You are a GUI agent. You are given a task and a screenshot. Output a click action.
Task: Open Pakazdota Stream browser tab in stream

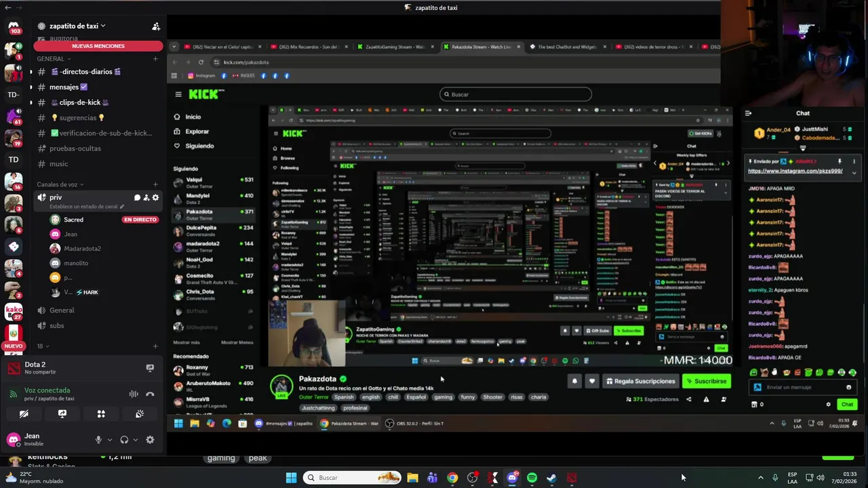[x=481, y=47]
